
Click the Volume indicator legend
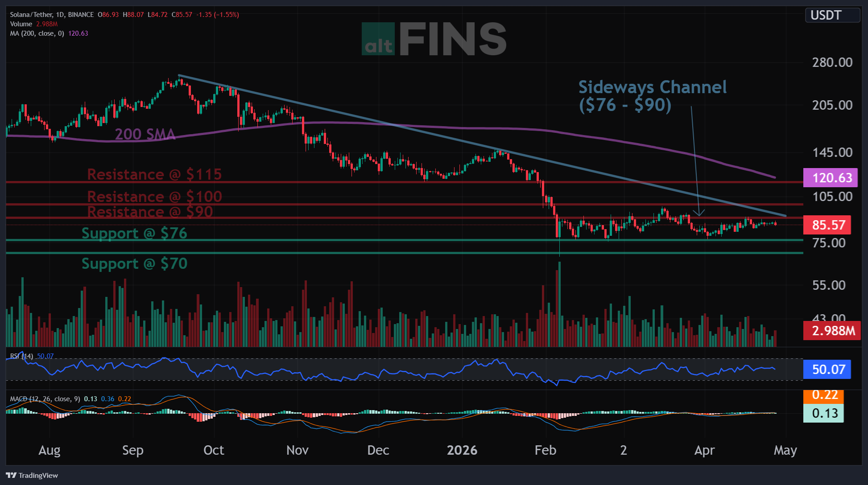[21, 24]
